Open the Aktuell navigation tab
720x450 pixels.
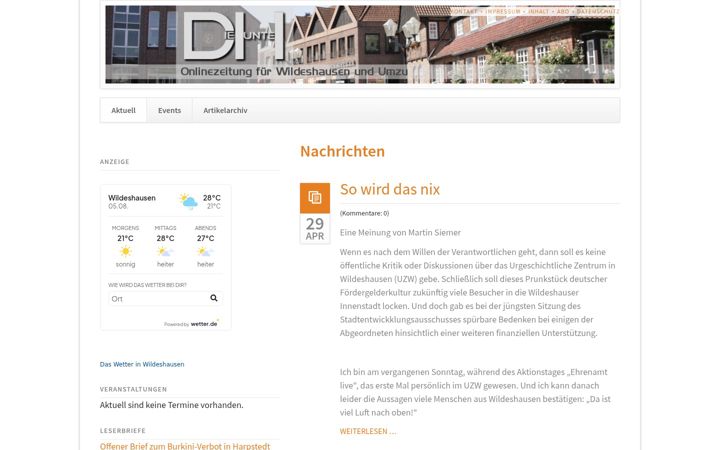124,110
